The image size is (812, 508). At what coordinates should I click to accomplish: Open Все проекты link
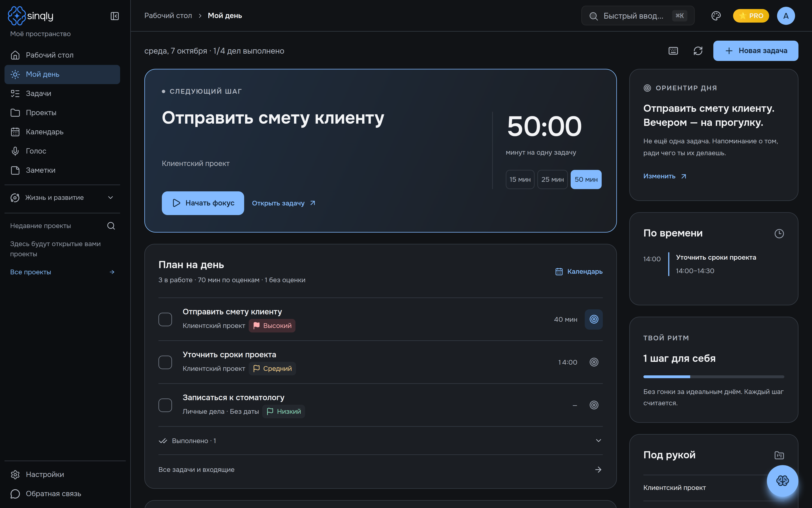tap(62, 272)
